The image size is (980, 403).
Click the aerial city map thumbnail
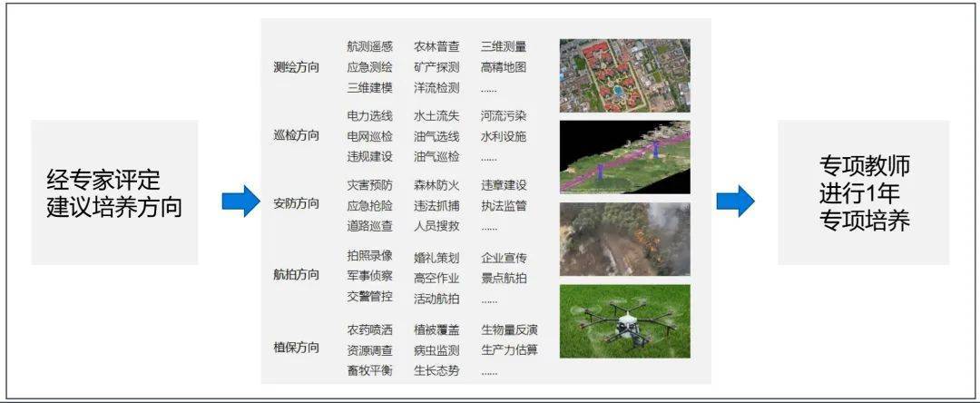tap(625, 75)
